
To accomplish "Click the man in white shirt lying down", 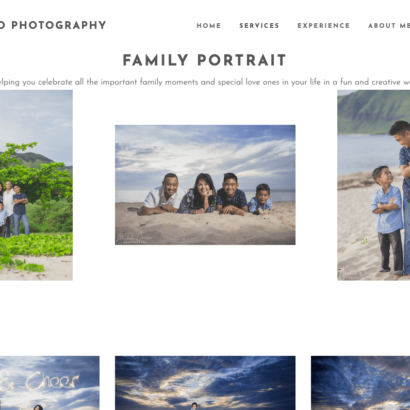I will click(162, 194).
